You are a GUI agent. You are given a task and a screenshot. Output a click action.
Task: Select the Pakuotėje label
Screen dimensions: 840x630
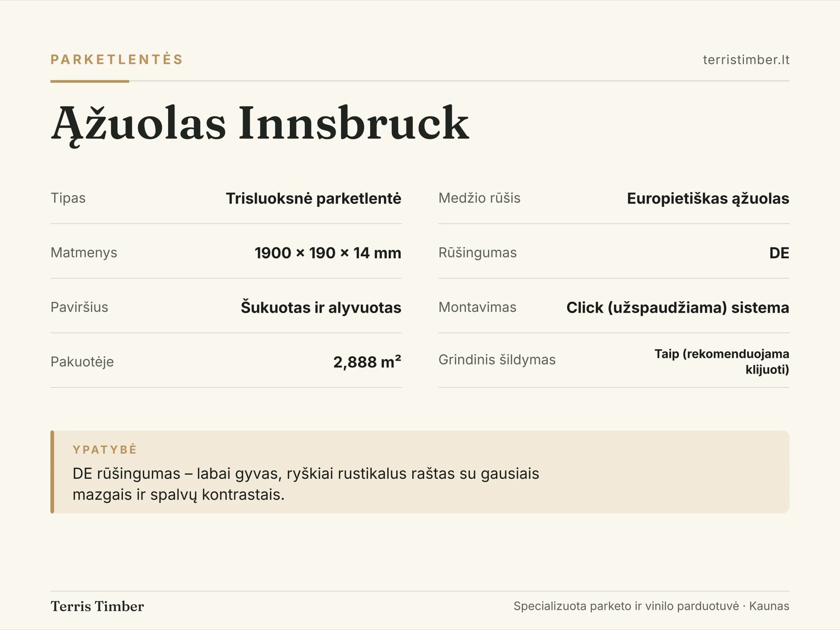click(x=82, y=361)
